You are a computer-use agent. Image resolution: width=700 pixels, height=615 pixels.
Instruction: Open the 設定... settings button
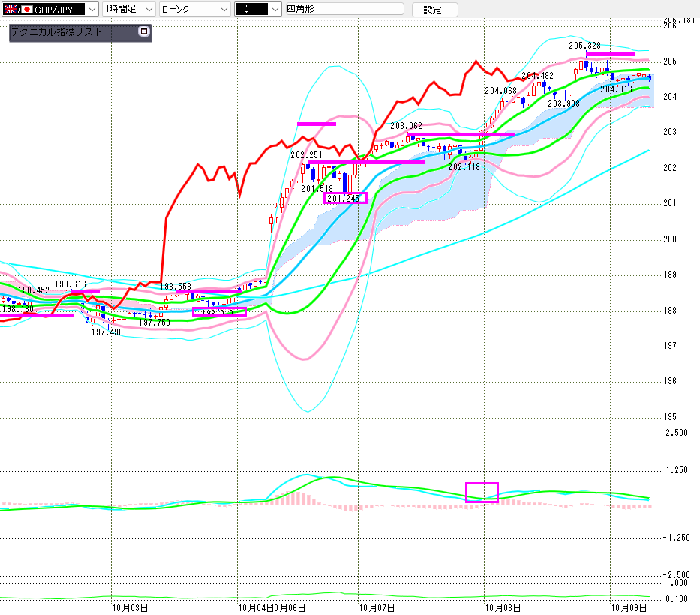434,10
